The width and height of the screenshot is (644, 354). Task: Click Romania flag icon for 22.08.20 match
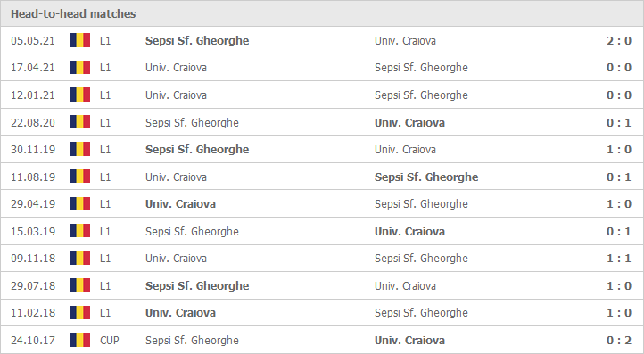(79, 122)
